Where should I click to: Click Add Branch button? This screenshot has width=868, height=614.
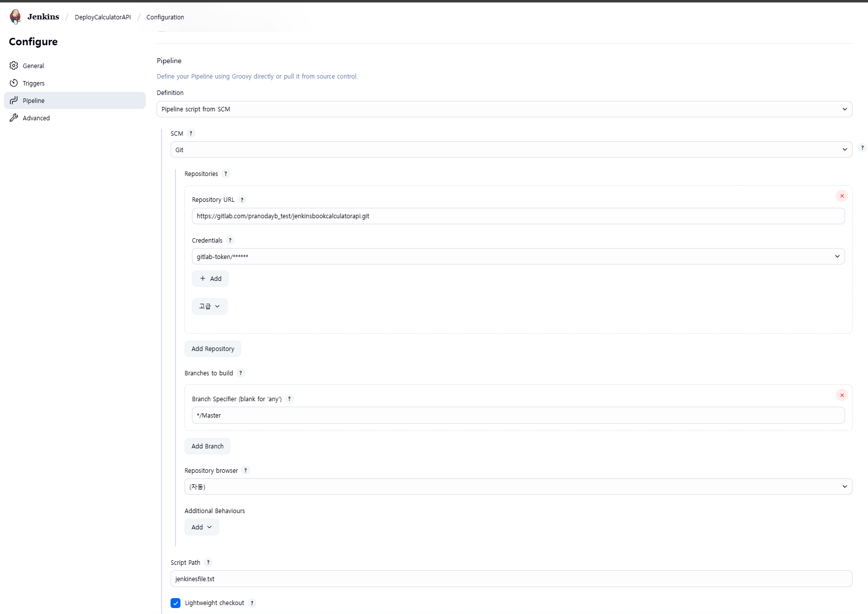click(207, 446)
